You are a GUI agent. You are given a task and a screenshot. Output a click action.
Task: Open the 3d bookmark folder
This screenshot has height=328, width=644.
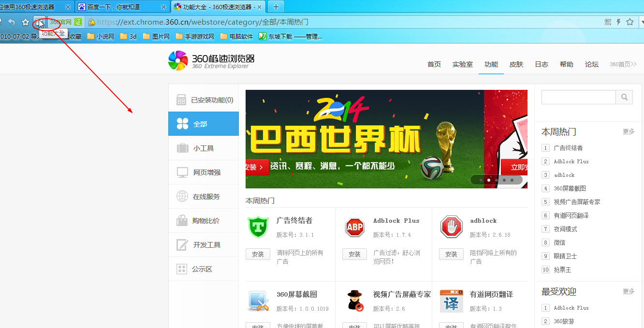click(x=129, y=36)
